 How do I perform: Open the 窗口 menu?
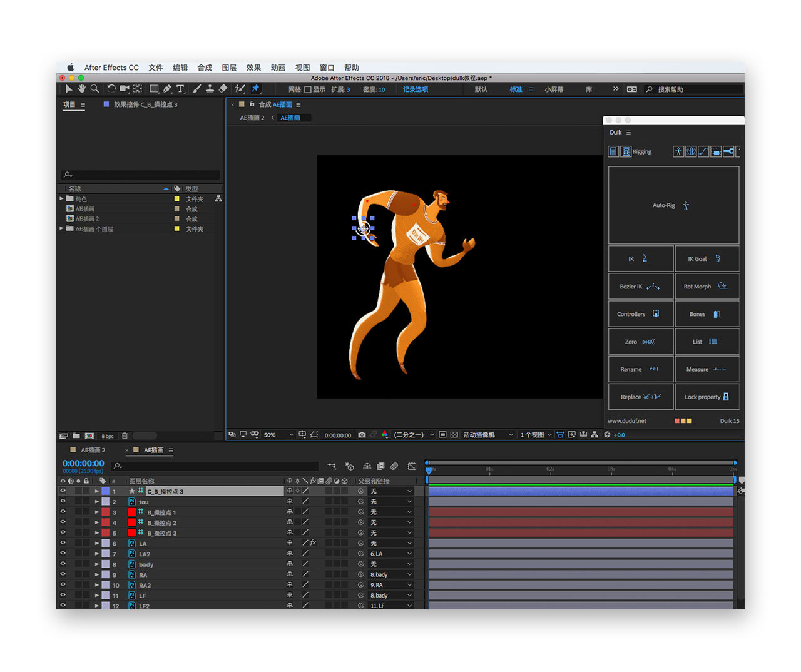point(327,68)
